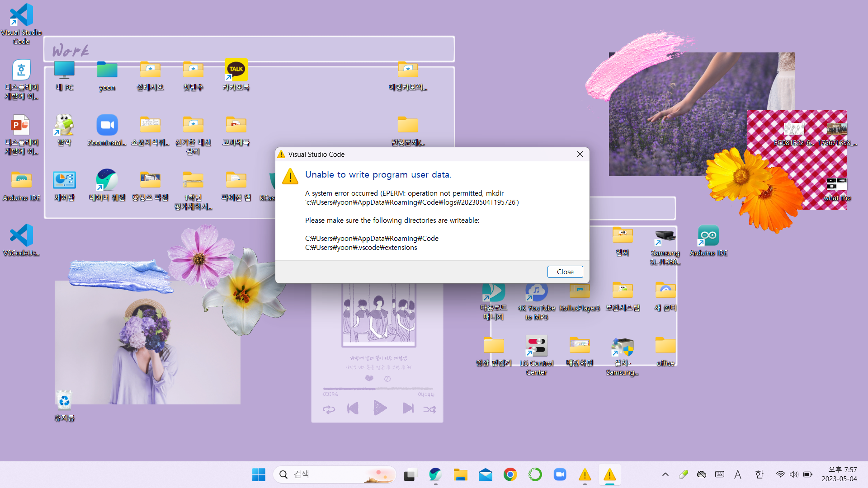Select the 빵딩쓰 파일 folder

tap(150, 185)
